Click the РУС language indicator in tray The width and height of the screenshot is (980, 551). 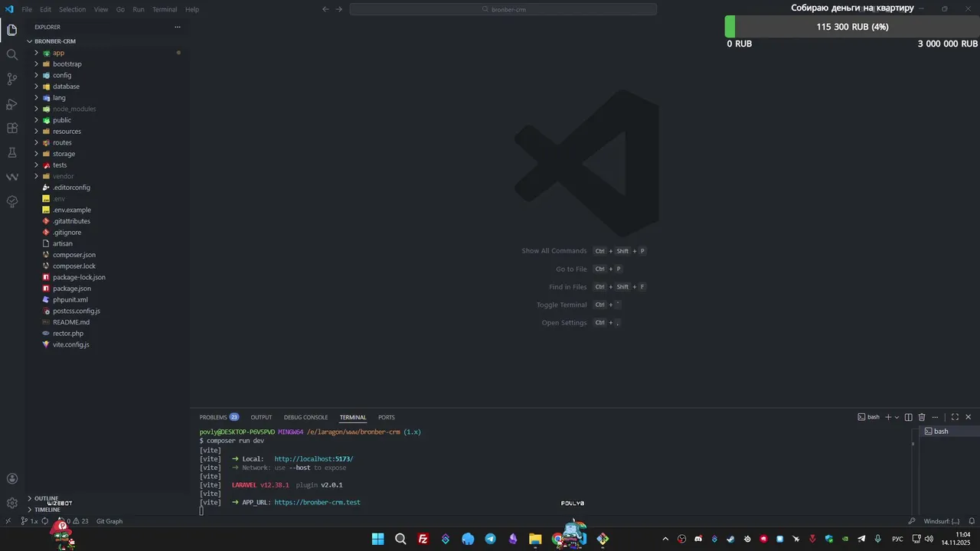point(897,539)
